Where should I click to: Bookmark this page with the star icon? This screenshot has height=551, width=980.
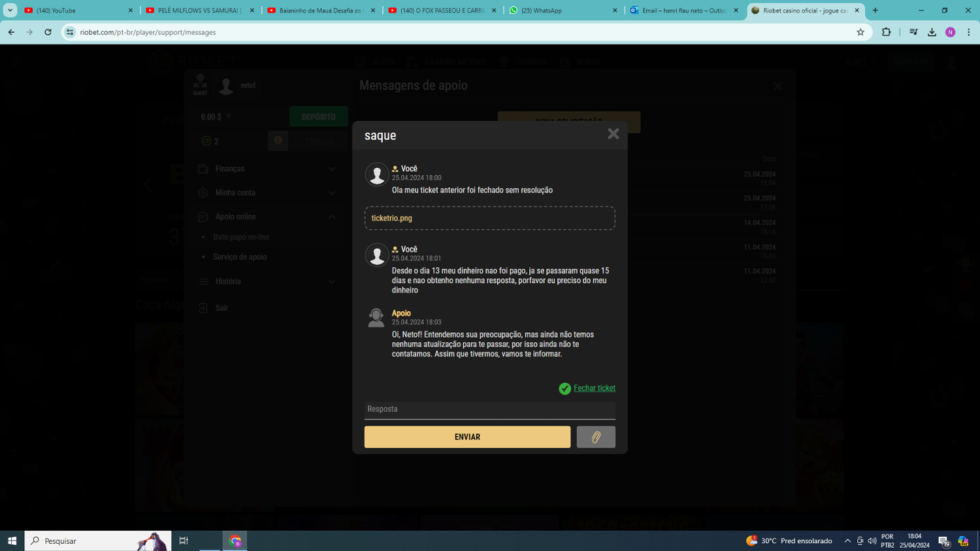click(x=860, y=32)
